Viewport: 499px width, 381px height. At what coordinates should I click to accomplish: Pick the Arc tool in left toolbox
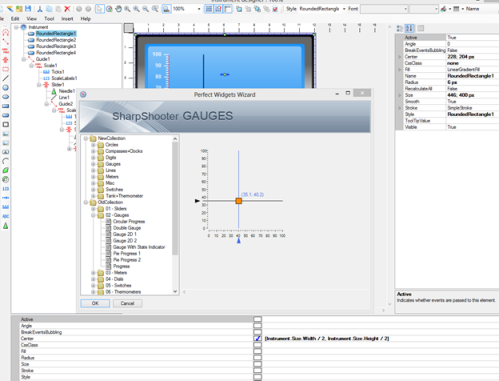6,161
